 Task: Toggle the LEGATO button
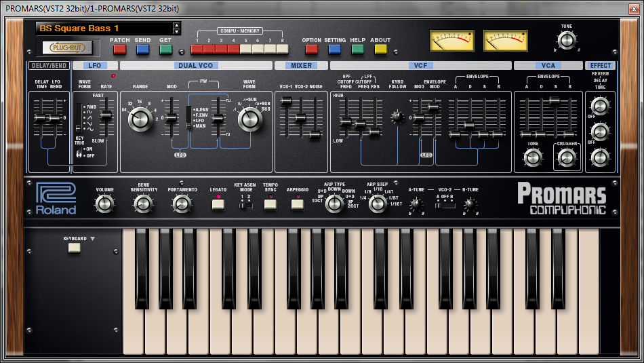tap(218, 205)
